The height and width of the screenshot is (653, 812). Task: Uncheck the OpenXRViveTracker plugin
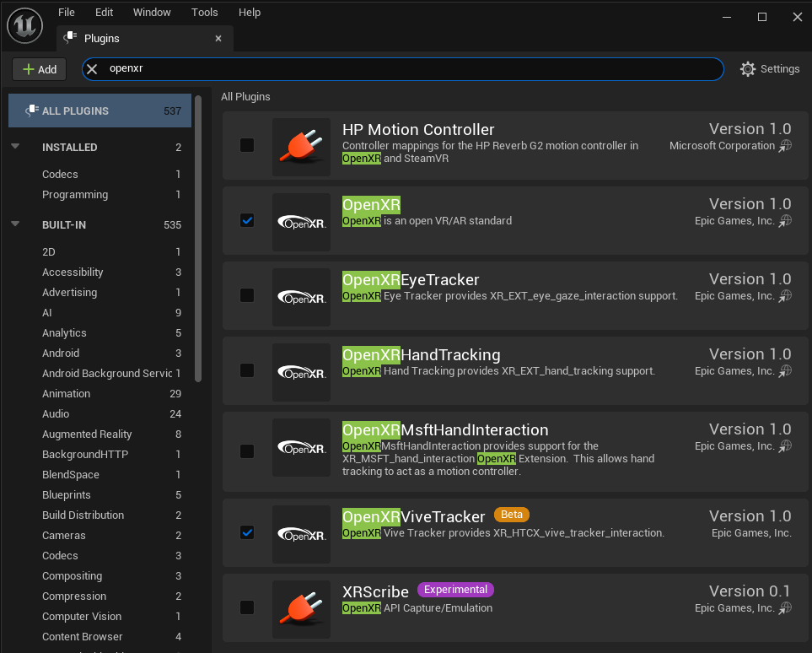[247, 532]
